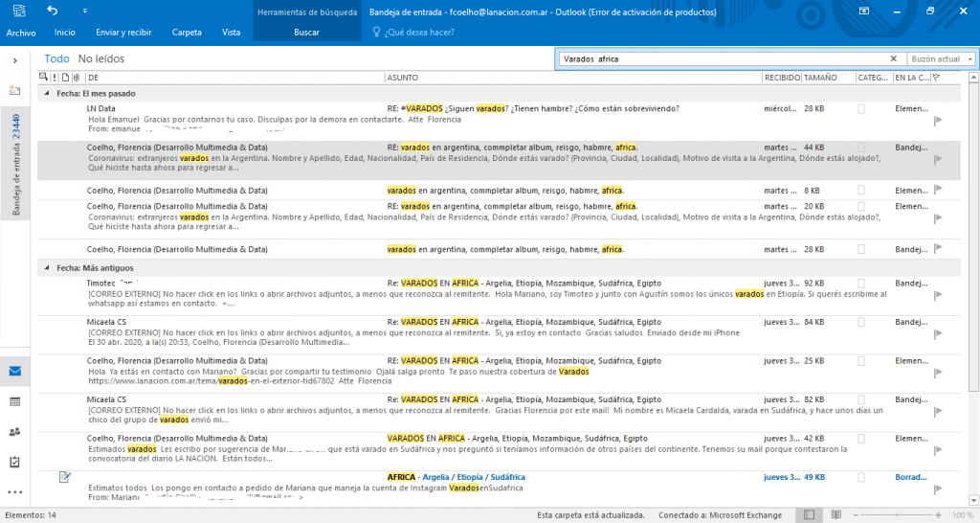The width and height of the screenshot is (980, 523).
Task: Show more navigation options ellipsis
Action: point(15,492)
